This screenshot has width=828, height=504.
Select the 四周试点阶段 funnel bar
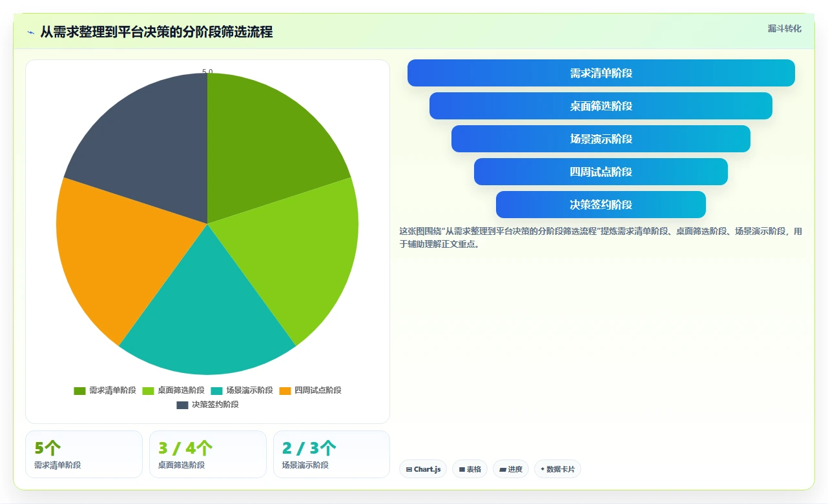click(x=601, y=172)
